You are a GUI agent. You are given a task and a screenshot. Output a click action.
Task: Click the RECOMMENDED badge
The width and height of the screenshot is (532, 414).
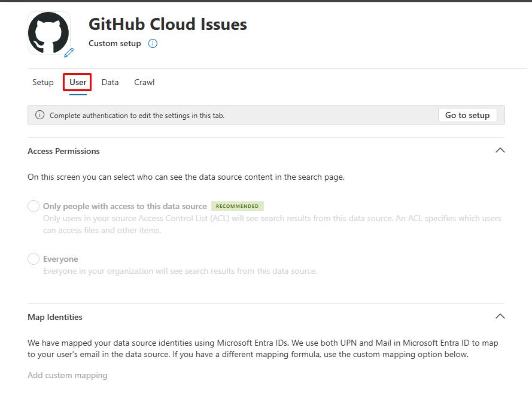(238, 206)
